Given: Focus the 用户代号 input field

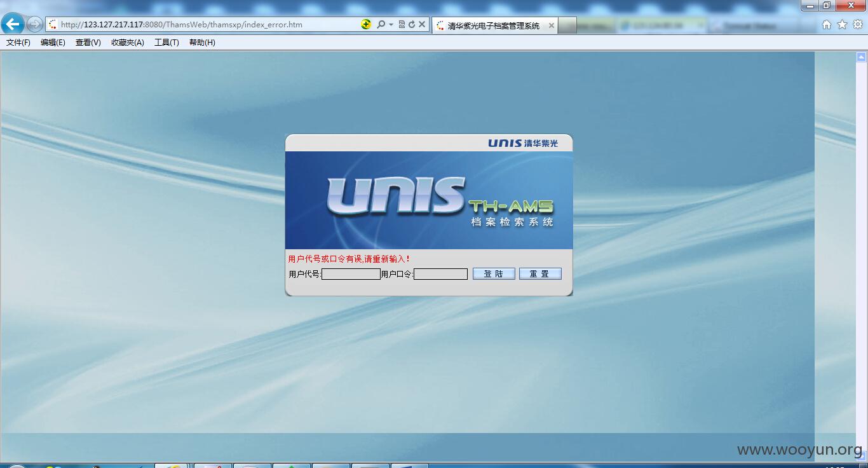Looking at the screenshot, I should pyautogui.click(x=351, y=274).
